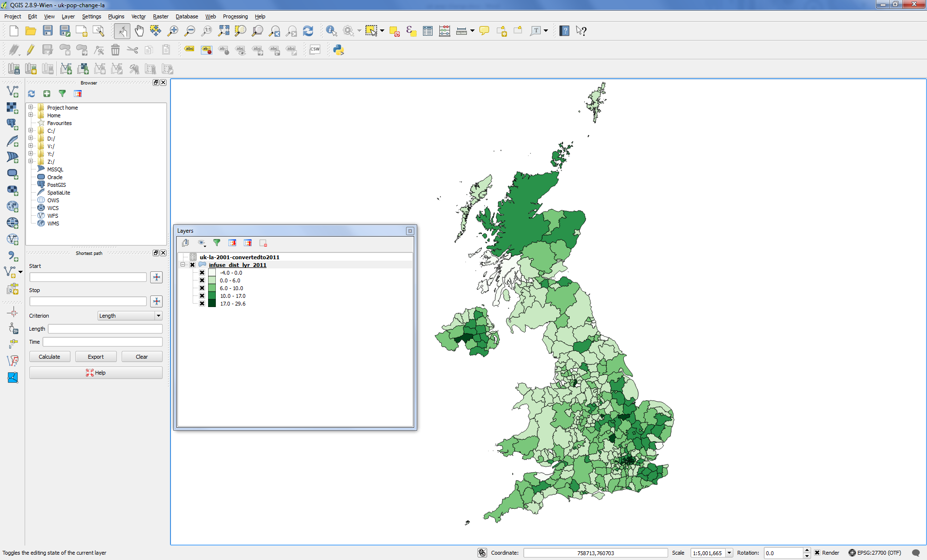Filter legend by map content in Layers panel
The width and height of the screenshot is (927, 560).
[x=217, y=243]
